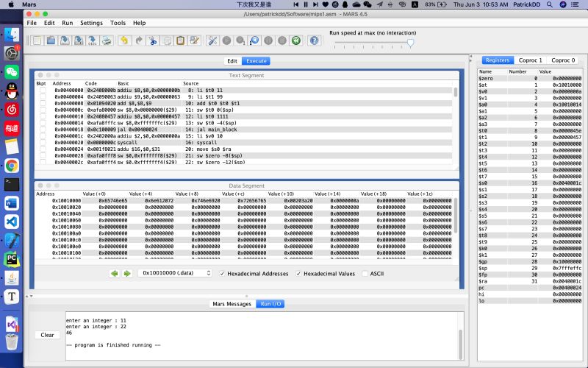
Task: Undo the last step with the Backstep icon
Action: click(254, 40)
